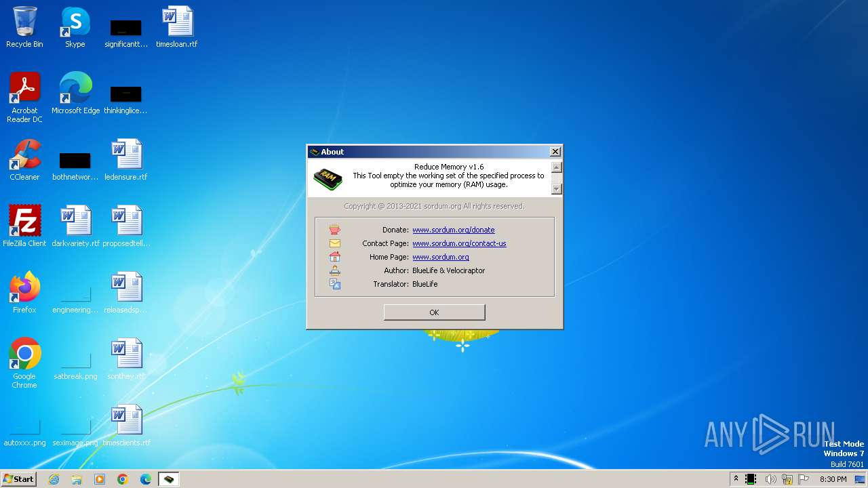This screenshot has width=868, height=488.
Task: Launch Chrome from the taskbar
Action: tap(123, 479)
